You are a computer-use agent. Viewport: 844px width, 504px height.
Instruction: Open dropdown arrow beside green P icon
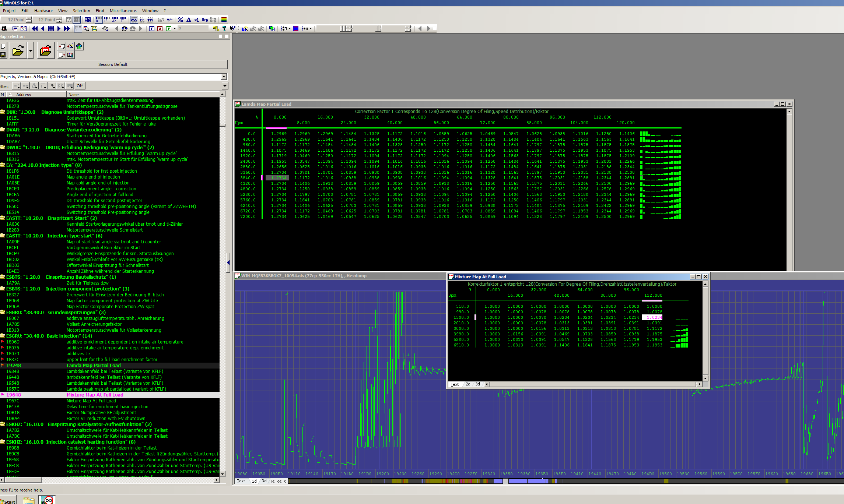[x=174, y=28]
